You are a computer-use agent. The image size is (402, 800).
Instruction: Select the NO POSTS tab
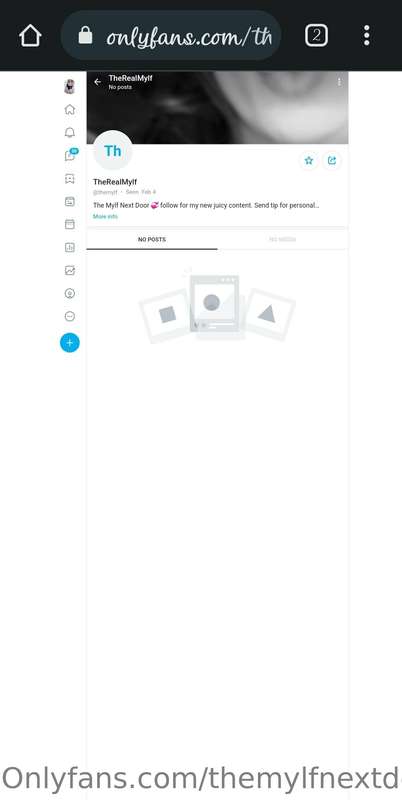pos(152,239)
